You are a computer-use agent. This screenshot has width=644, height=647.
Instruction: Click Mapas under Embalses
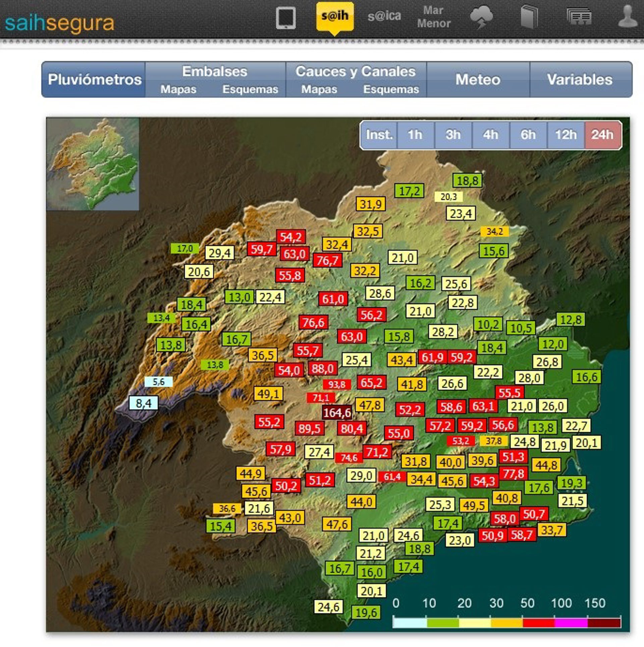[x=178, y=89]
